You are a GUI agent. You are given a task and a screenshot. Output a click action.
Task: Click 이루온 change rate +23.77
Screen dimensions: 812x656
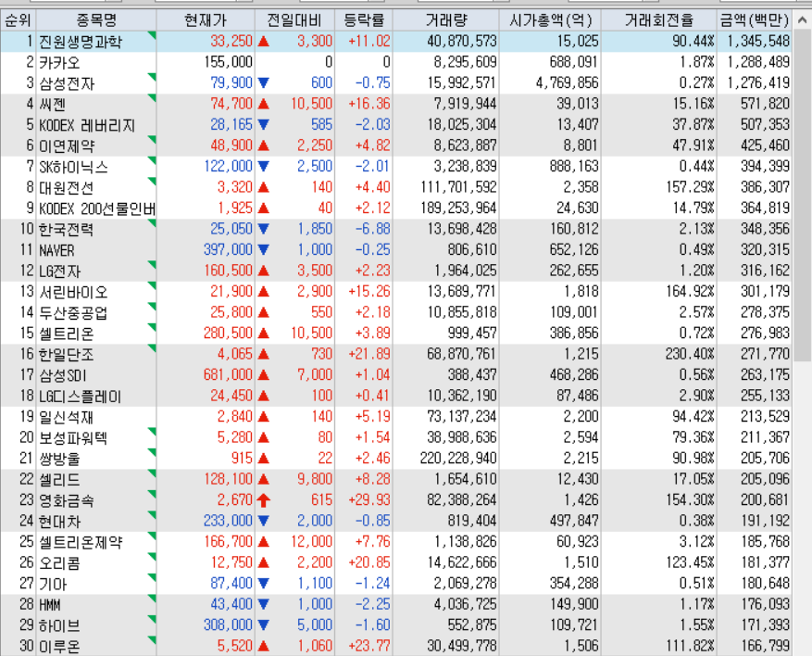click(x=369, y=646)
